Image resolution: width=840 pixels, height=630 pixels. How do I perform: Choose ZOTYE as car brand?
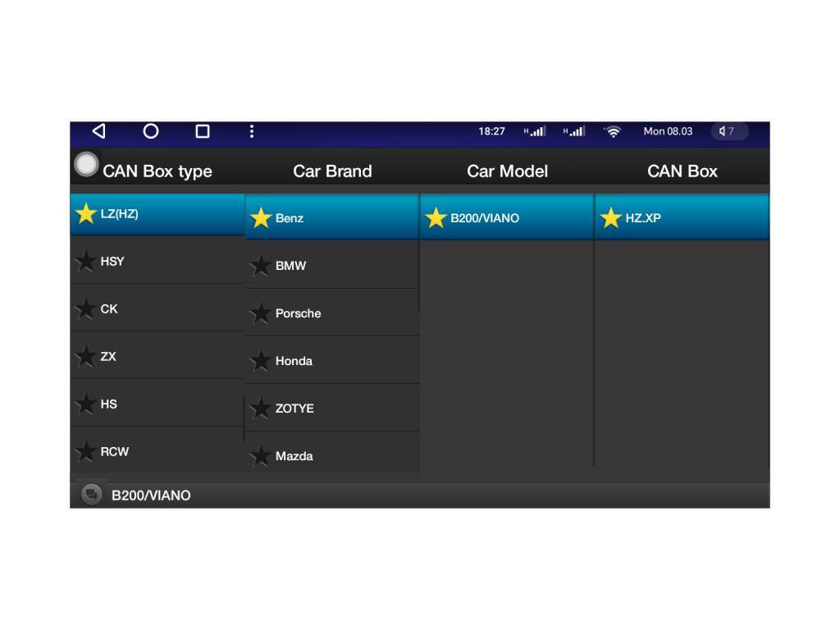point(332,409)
